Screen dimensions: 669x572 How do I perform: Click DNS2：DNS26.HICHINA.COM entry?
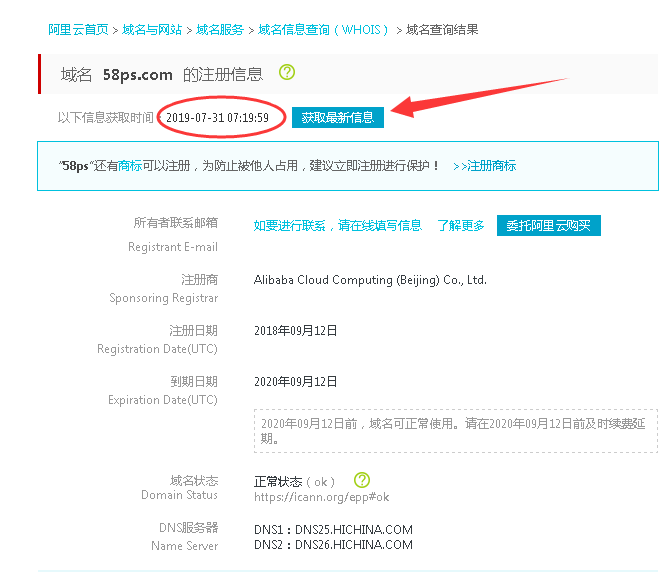(x=333, y=545)
